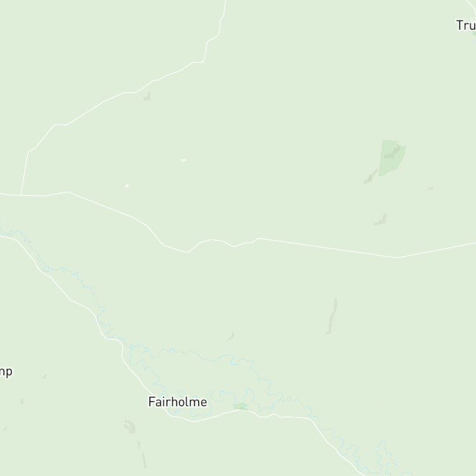The width and height of the screenshot is (476, 476).
Task: Click the shaded strip touching the reserve's southwest corner
Action: click(x=371, y=176)
